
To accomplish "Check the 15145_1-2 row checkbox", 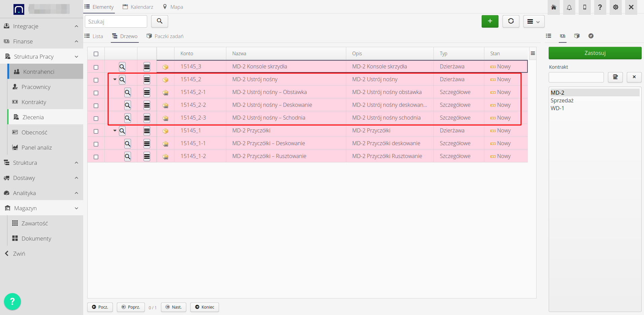I will [x=96, y=157].
